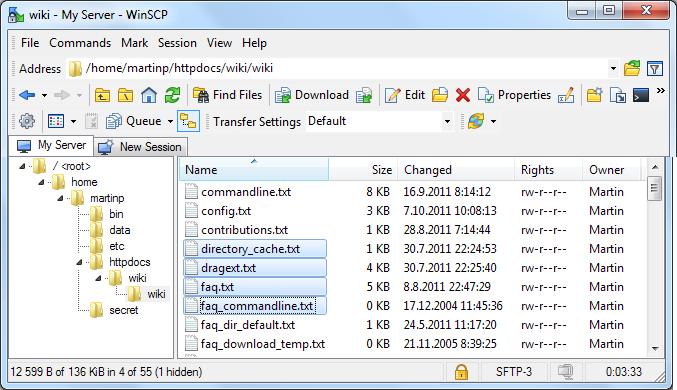Viewport: 677px width, 390px height.
Task: Sort by Owner column header
Action: point(612,170)
